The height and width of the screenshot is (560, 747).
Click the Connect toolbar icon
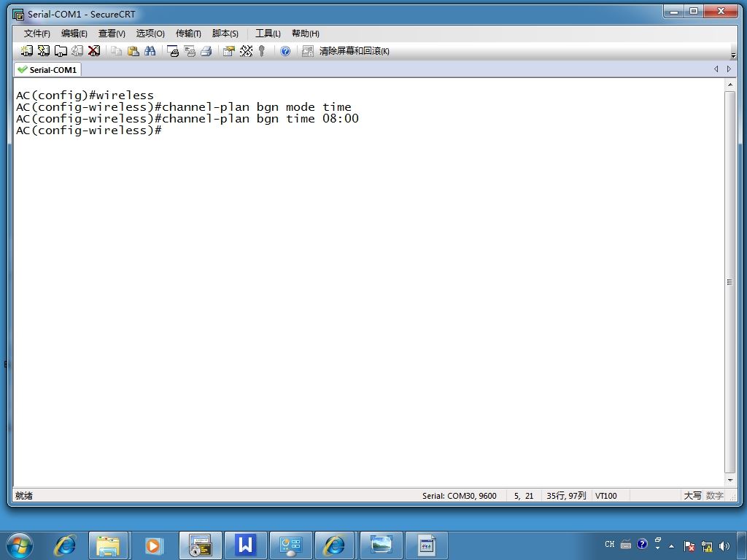27,50
